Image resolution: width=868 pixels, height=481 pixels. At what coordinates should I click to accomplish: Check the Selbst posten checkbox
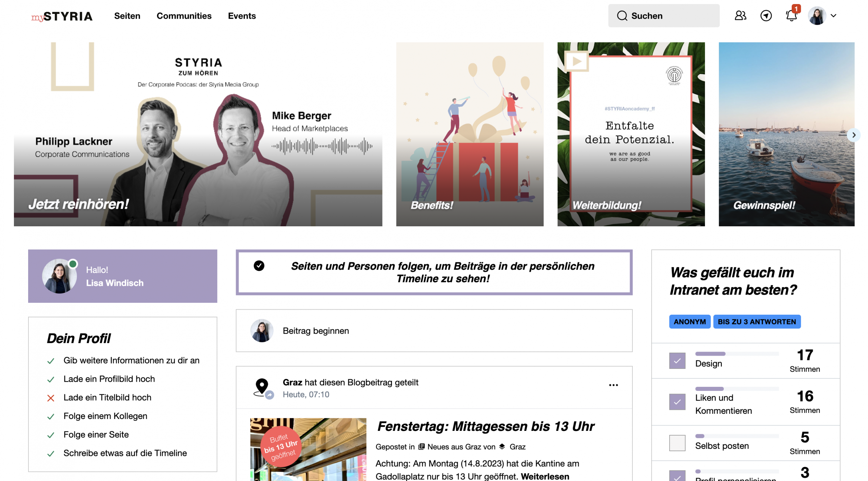point(677,443)
